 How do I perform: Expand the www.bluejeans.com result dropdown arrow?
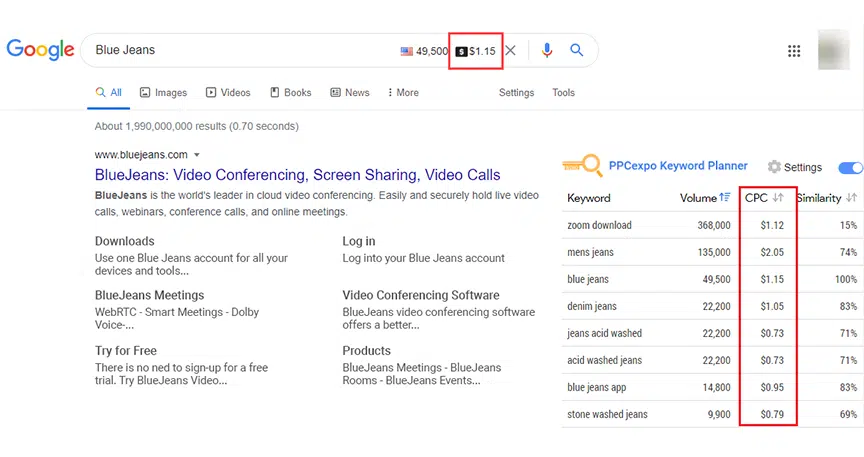(197, 155)
